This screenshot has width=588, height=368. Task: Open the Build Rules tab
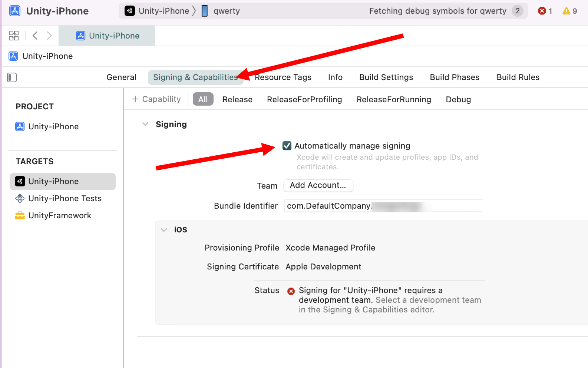(x=518, y=77)
